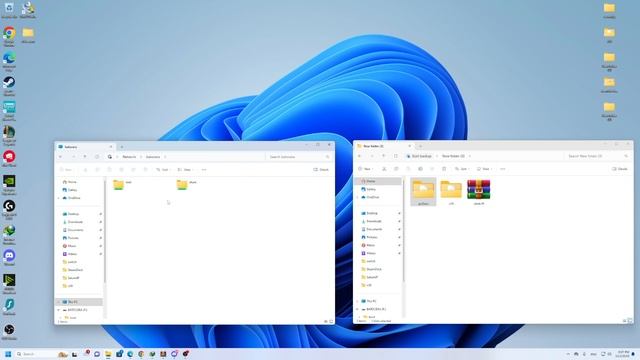Click Windows Start button on taskbar
This screenshot has width=640, height=360.
pos(8,354)
